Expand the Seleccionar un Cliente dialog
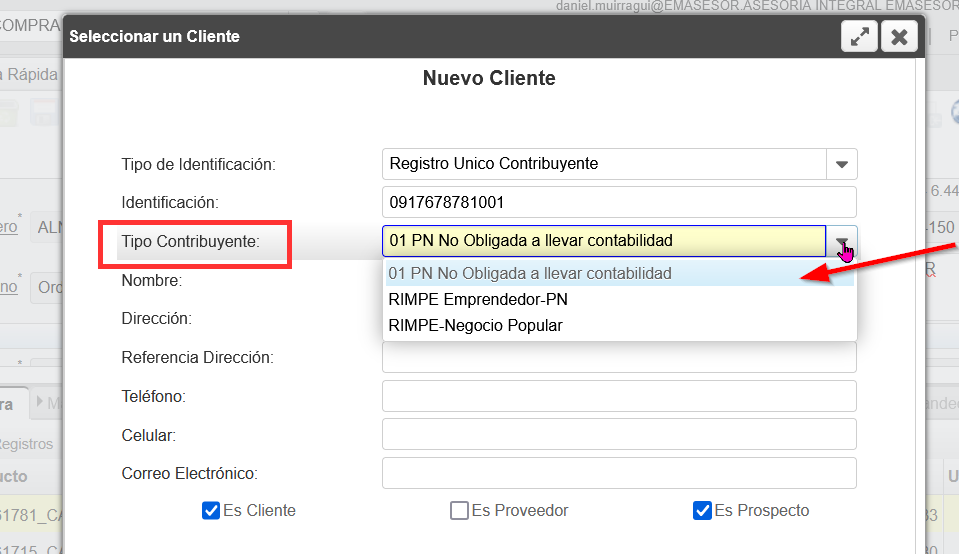The image size is (959, 554). tap(859, 37)
